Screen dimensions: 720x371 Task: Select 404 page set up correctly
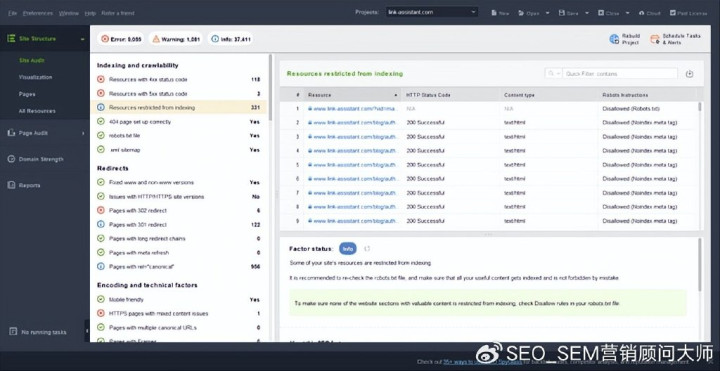(x=179, y=122)
